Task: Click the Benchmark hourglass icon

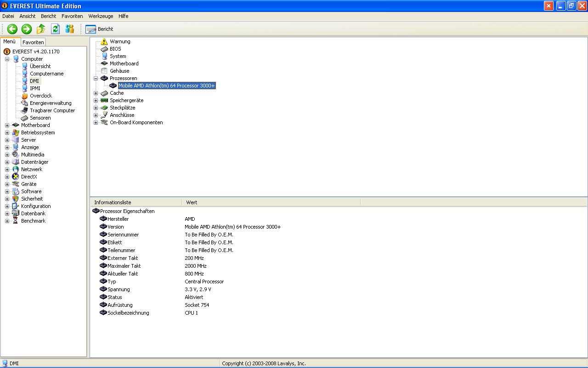Action: [16, 221]
